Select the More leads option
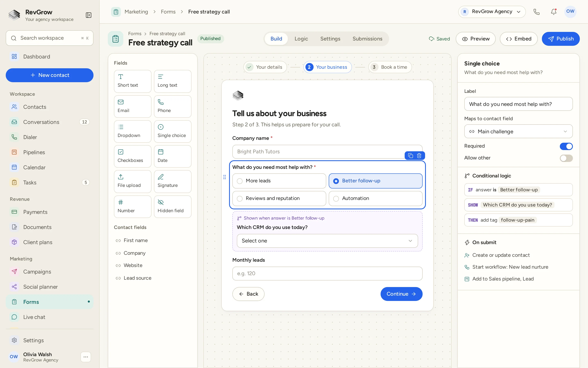 (279, 181)
